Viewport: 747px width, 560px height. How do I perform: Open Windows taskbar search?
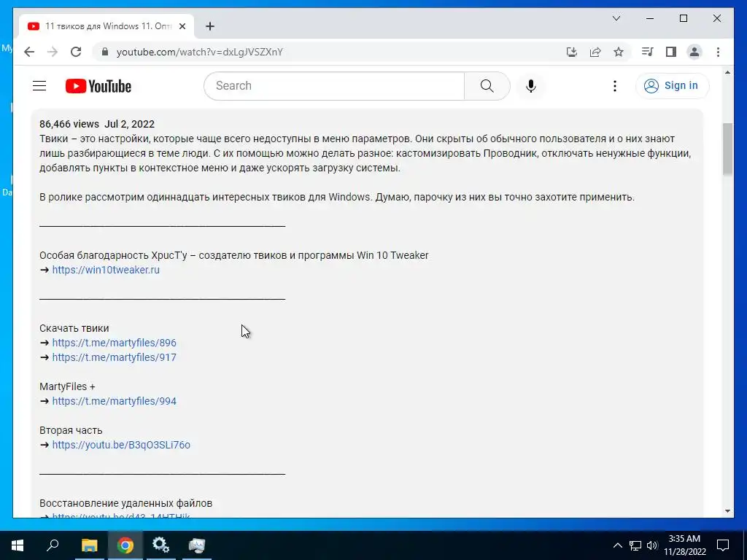coord(53,545)
